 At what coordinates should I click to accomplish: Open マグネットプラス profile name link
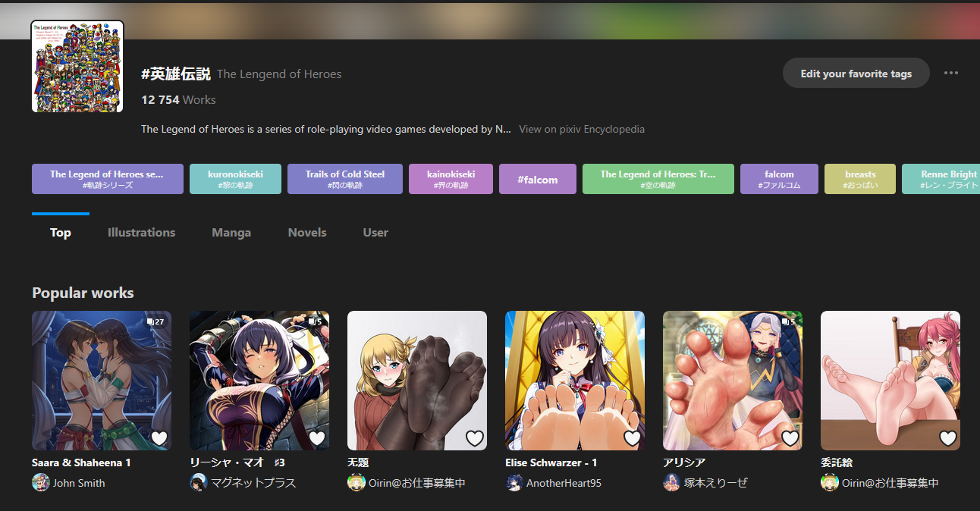[x=253, y=483]
